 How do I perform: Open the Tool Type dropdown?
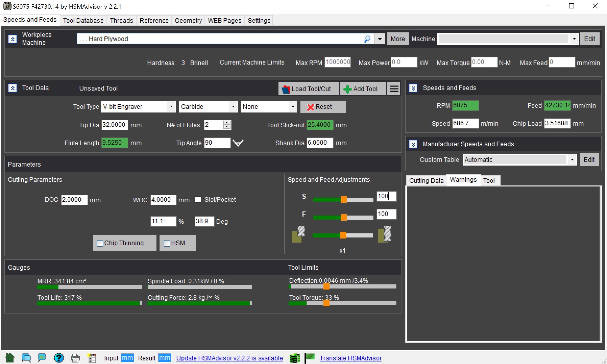(x=171, y=107)
